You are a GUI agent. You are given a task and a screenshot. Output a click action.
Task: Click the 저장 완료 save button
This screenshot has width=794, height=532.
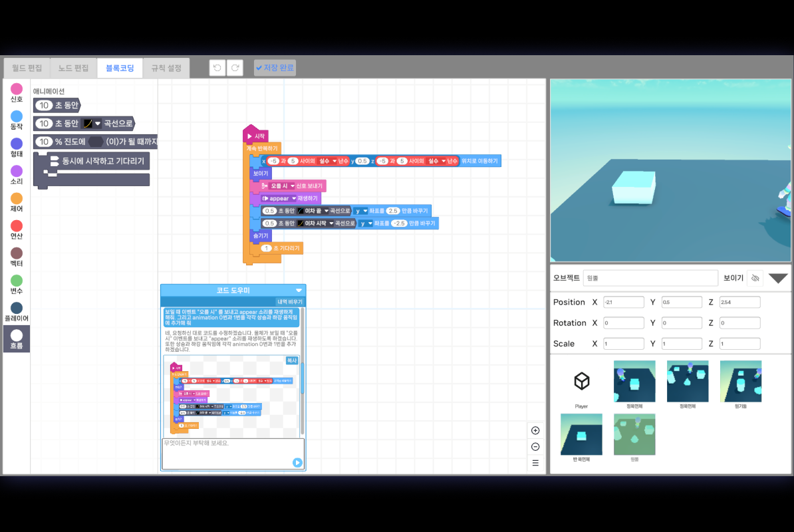274,67
